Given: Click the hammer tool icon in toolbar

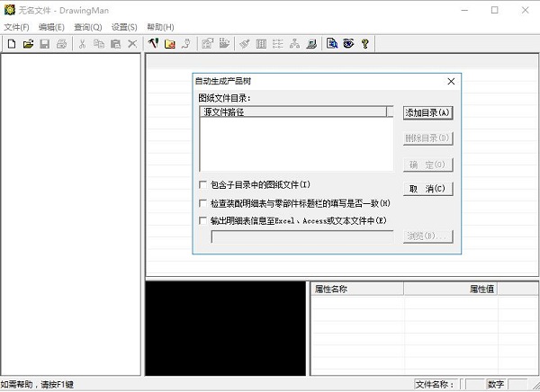Looking at the screenshot, I should point(153,43).
